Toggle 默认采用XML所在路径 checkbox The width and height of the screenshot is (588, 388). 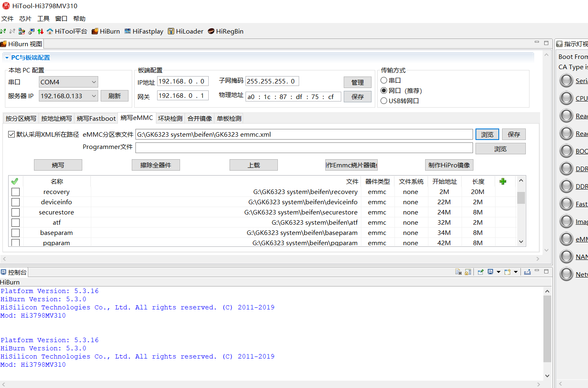11,134
